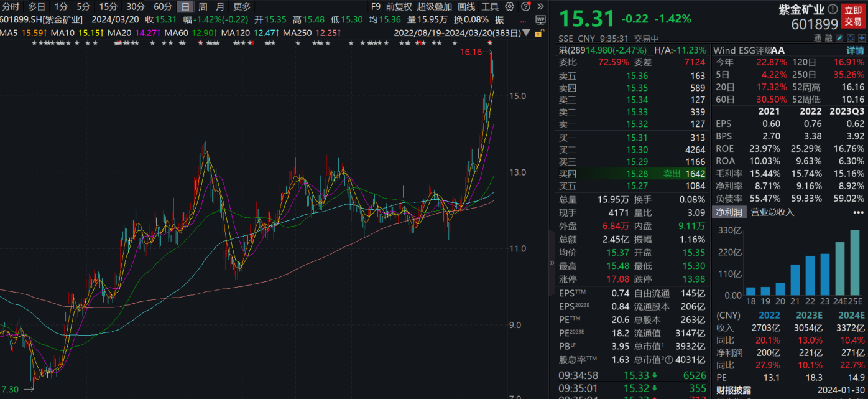Open the 工具 tools menu
This screenshot has height=399, width=868.
(490, 7)
